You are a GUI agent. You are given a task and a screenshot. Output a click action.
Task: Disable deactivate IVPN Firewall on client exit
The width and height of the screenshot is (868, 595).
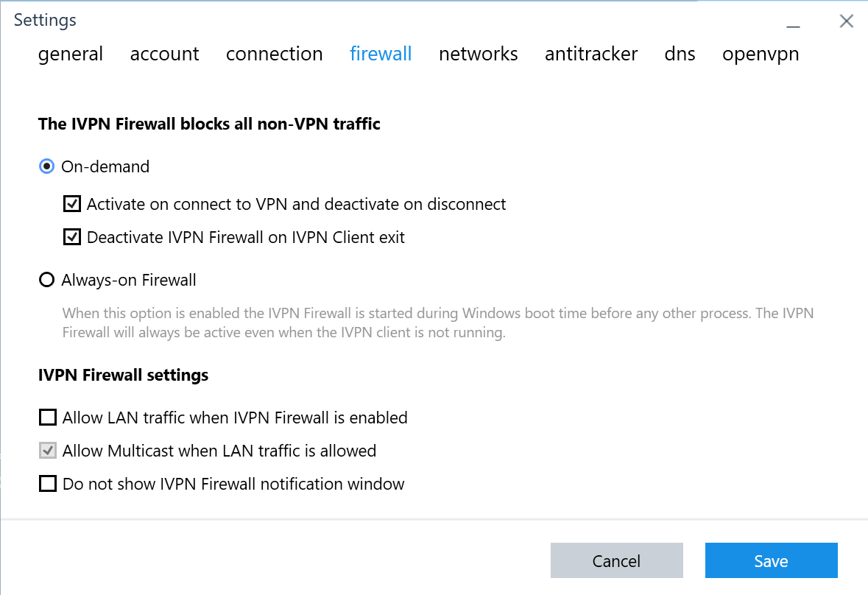click(x=71, y=236)
